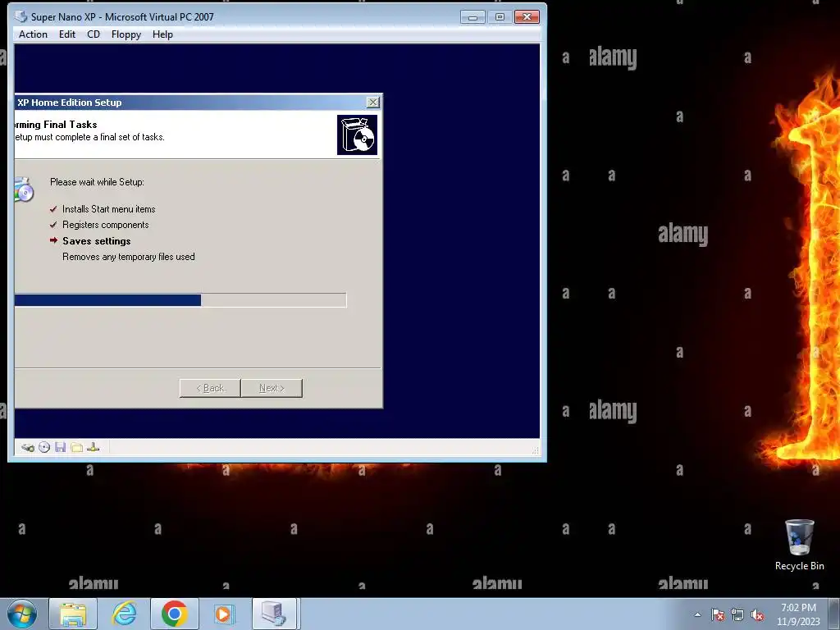The width and height of the screenshot is (840, 630).
Task: Click the shared folders status icon
Action: pyautogui.click(x=76, y=447)
